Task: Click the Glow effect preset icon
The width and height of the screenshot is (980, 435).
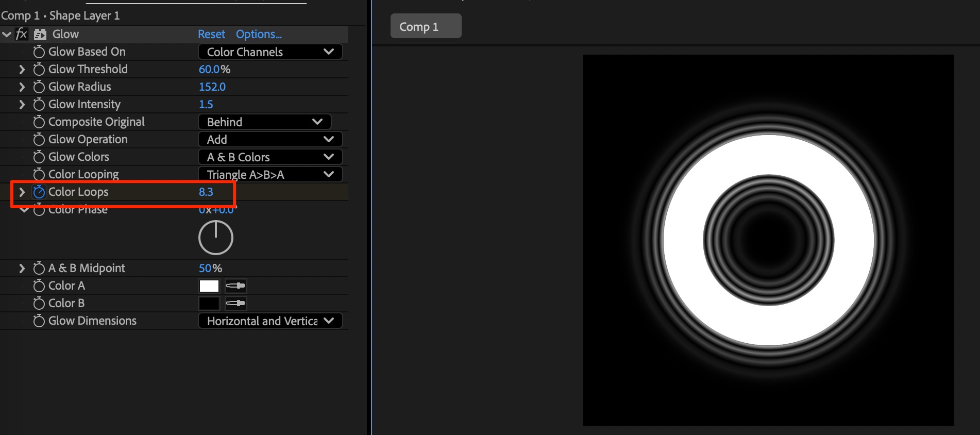Action: coord(40,35)
